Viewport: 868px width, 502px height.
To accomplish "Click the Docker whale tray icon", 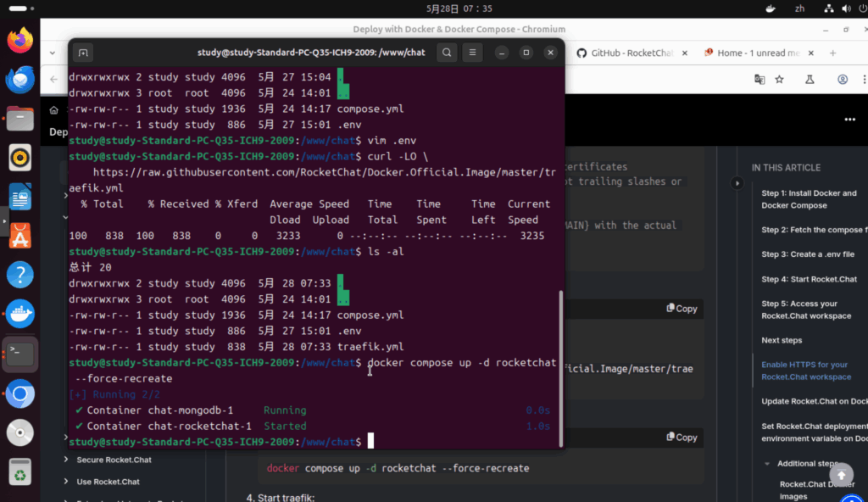I will (x=770, y=8).
